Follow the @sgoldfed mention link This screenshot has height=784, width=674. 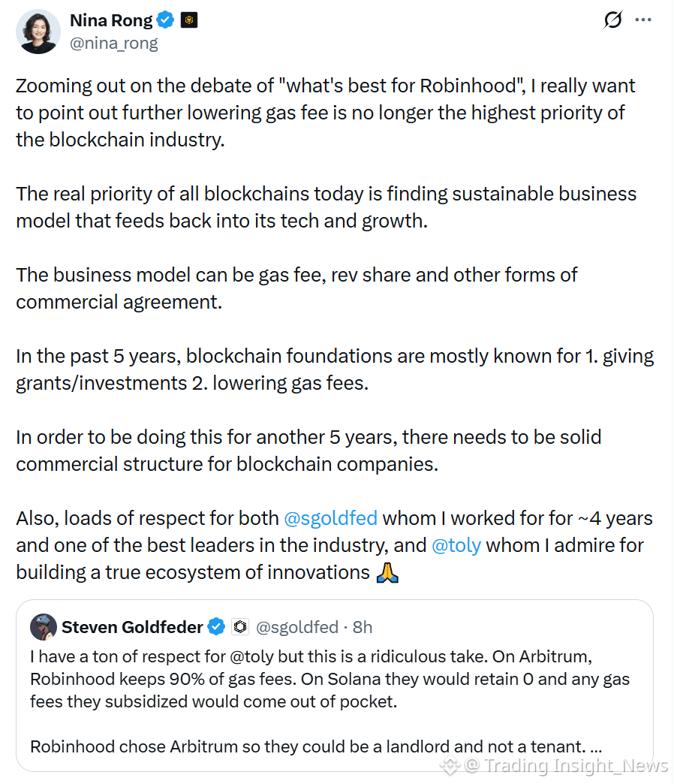(x=330, y=518)
